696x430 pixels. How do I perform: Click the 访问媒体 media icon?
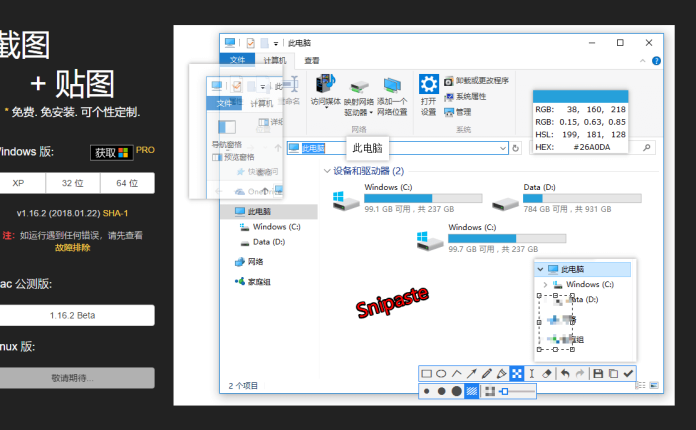325,85
